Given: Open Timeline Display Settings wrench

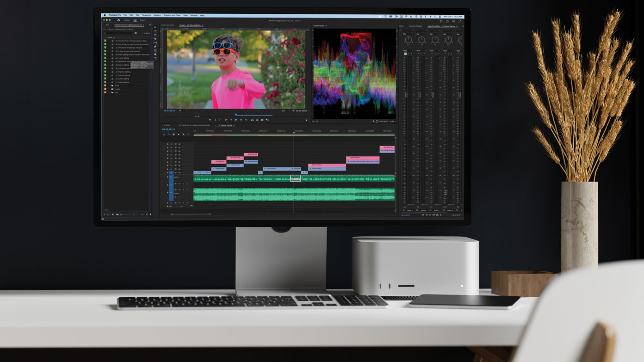Looking at the screenshot, I should point(183,135).
